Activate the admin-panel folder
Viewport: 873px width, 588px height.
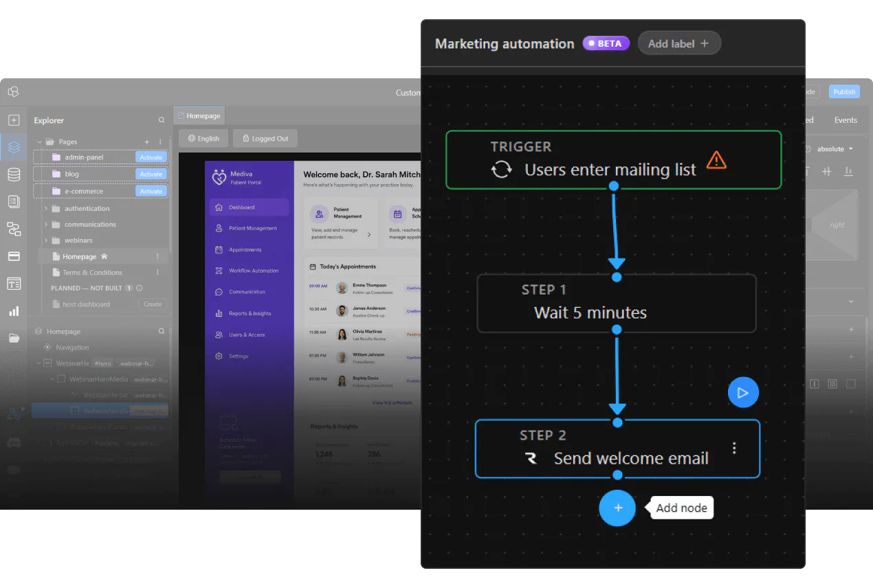point(151,157)
